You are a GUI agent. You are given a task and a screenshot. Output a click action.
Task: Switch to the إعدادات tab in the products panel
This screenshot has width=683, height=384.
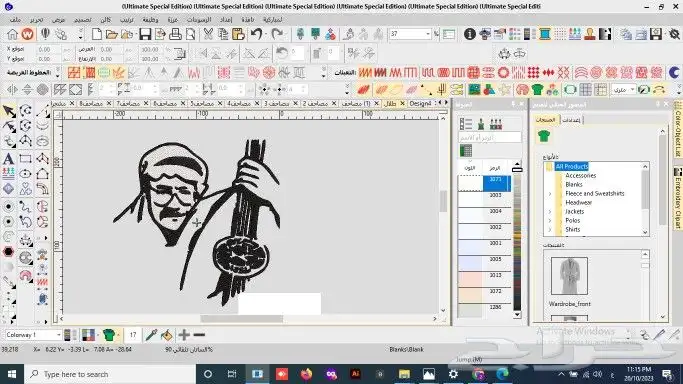(x=571, y=120)
